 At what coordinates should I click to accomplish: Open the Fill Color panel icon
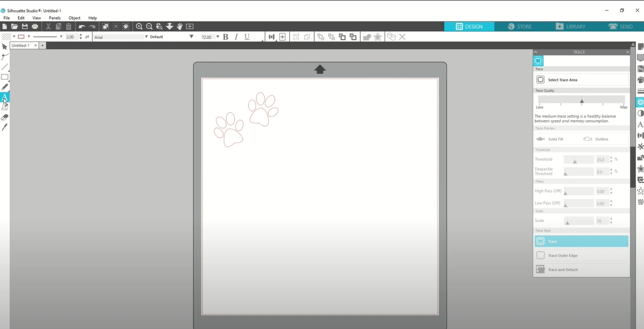640,80
